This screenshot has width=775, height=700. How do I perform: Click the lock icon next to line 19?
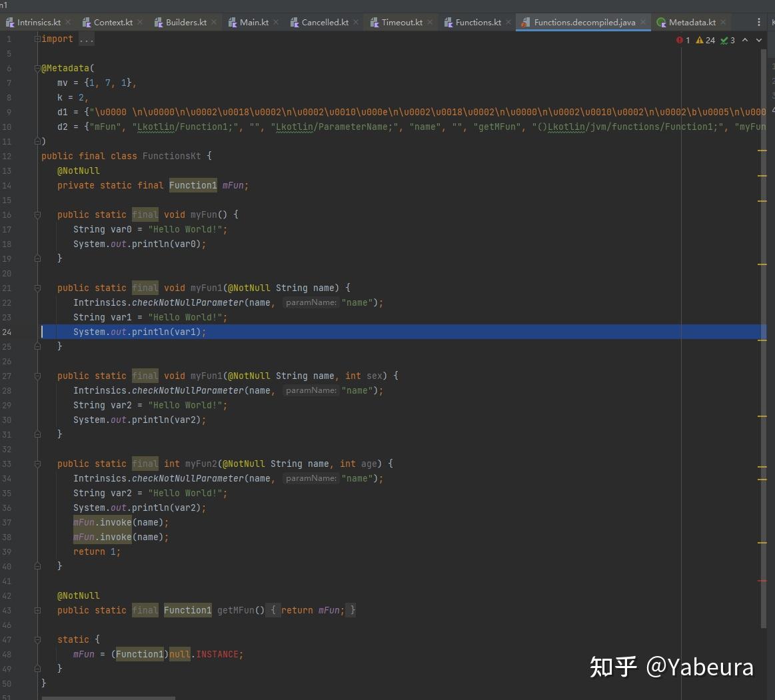click(x=37, y=258)
